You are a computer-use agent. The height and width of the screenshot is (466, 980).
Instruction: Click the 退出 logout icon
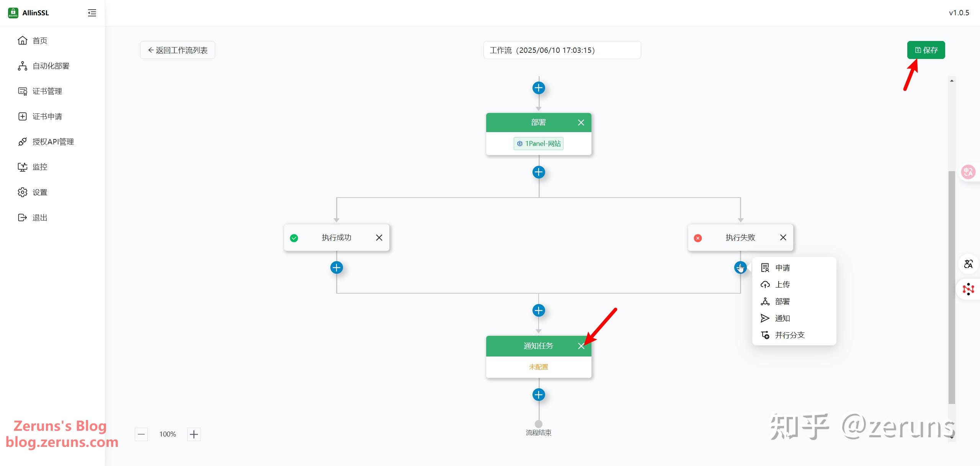(x=23, y=217)
